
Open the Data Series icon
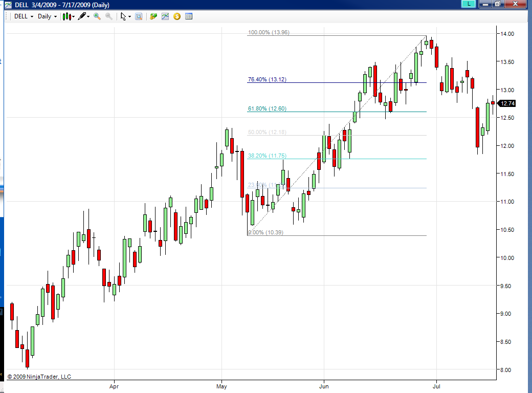pyautogui.click(x=153, y=16)
